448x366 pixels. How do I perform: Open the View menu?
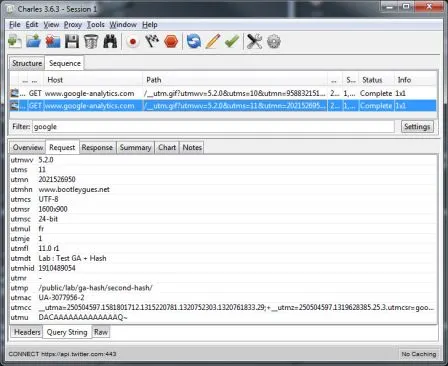click(x=51, y=25)
